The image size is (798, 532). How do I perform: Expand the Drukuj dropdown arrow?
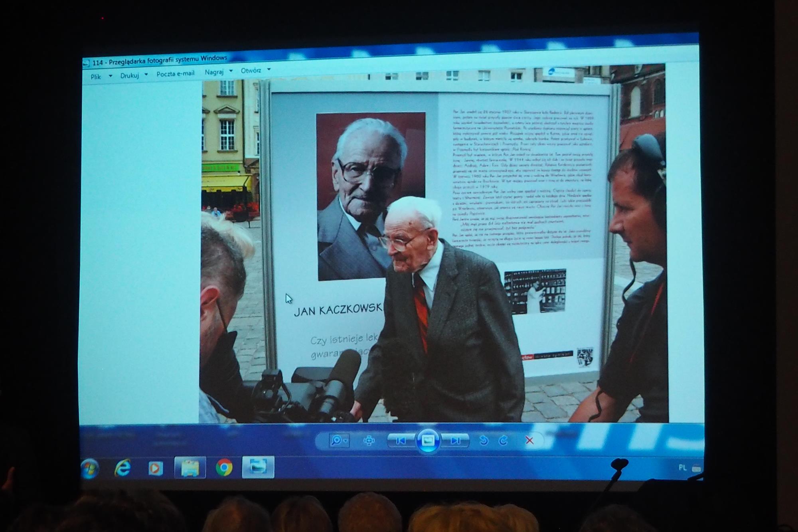pyautogui.click(x=146, y=74)
